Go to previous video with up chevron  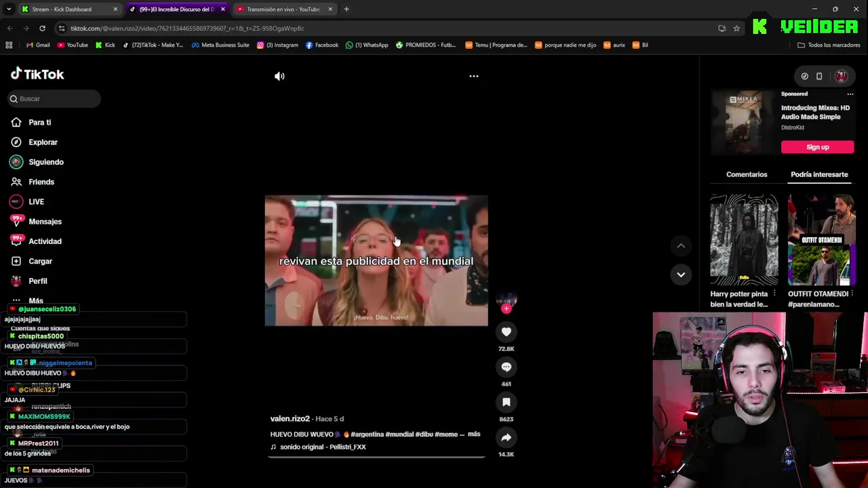(x=681, y=245)
